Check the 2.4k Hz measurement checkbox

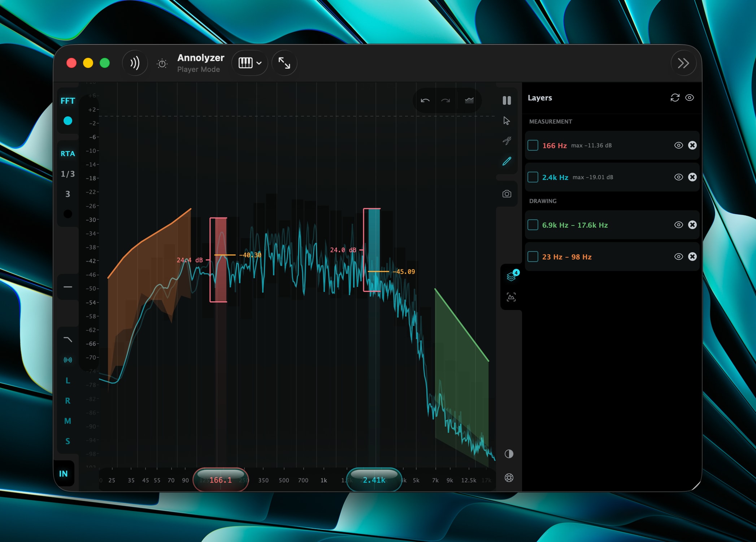(533, 177)
